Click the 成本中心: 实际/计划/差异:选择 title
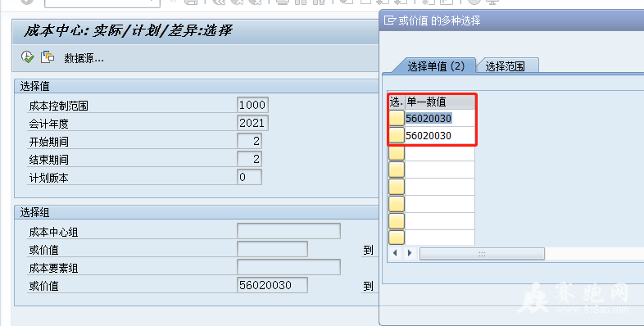Viewport: 644px width, 326px height. (128, 31)
